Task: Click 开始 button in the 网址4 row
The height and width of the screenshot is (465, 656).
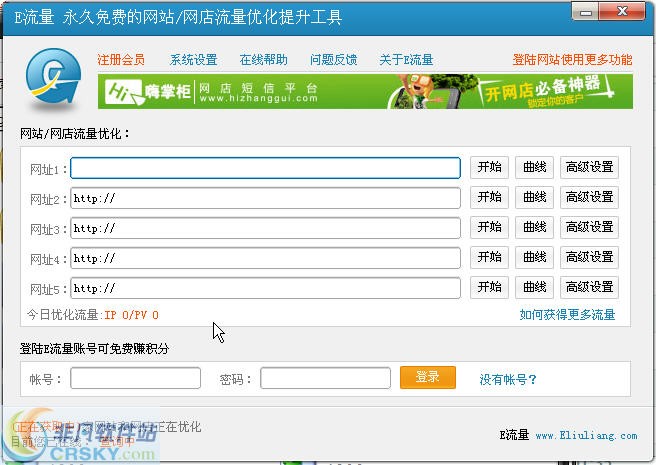Action: point(489,257)
